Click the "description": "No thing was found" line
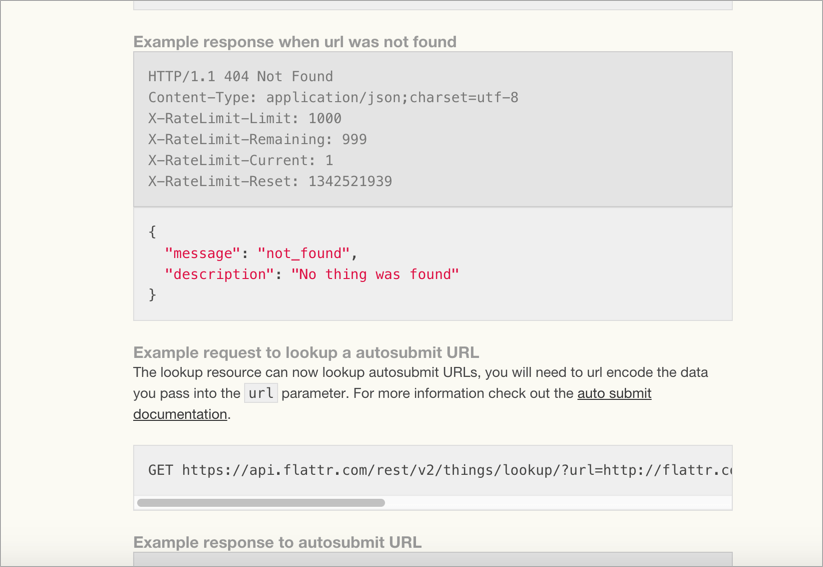This screenshot has height=567, width=823. coord(312,275)
